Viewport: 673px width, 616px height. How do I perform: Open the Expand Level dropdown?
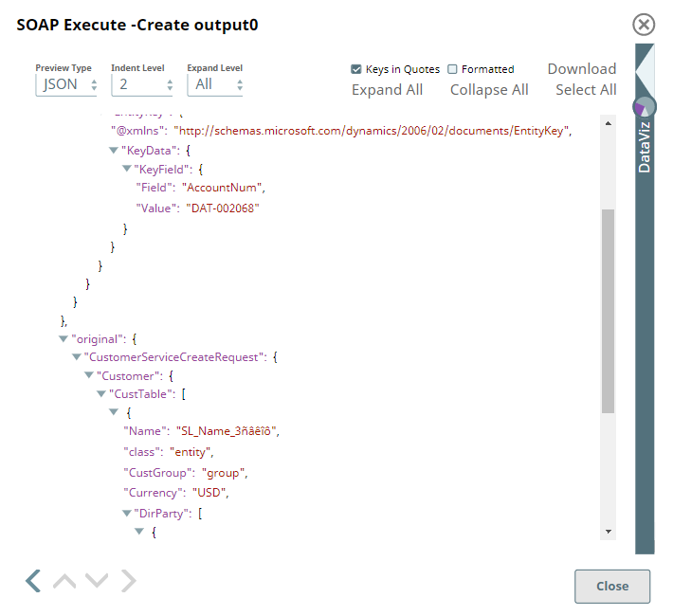215,84
